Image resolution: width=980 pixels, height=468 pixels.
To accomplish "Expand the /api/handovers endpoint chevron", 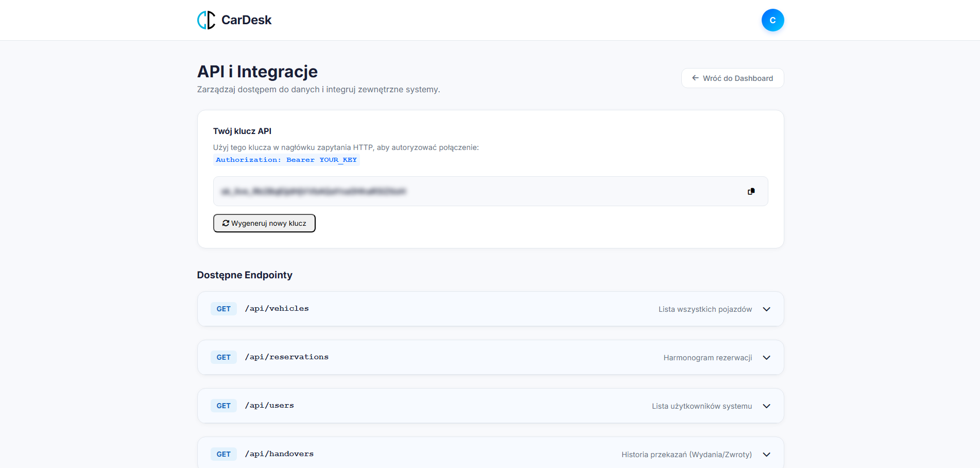I will coord(766,455).
